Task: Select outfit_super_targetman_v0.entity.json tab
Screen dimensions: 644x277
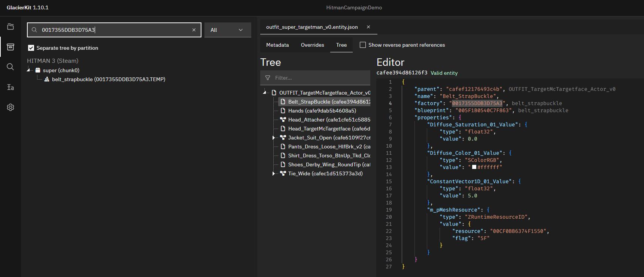Action: pyautogui.click(x=312, y=27)
